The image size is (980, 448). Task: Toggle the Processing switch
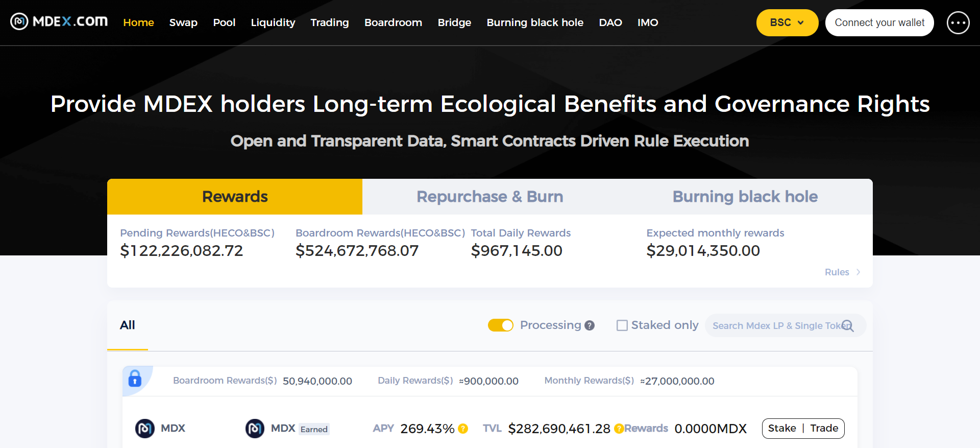click(500, 325)
